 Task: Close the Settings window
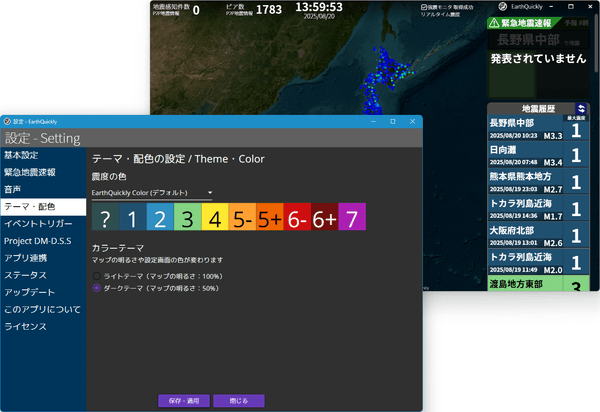tap(412, 122)
